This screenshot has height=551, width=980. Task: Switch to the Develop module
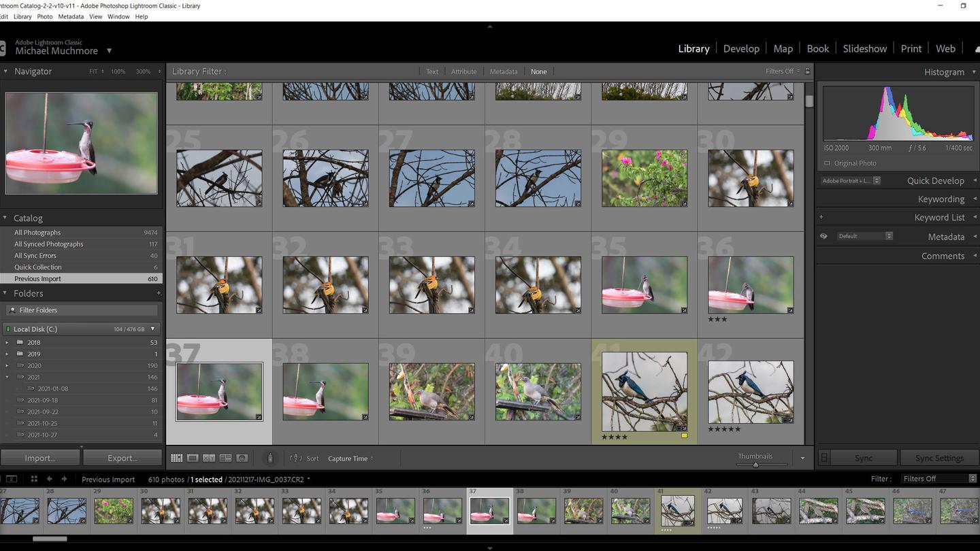click(x=741, y=48)
